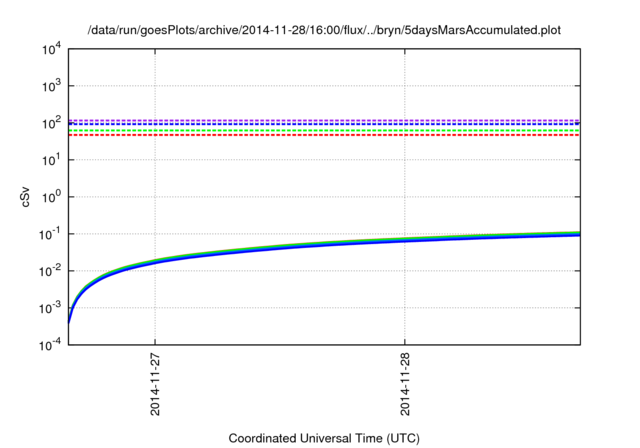This screenshot has width=640, height=448.
Task: Click the 10^-4 y-axis tick label
Action: 50,345
